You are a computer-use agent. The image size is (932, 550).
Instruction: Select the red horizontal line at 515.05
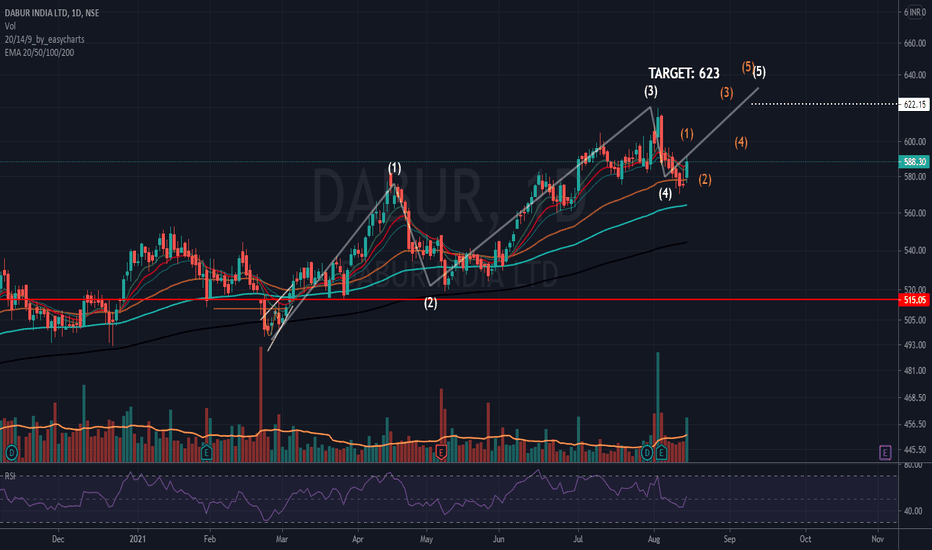click(449, 300)
